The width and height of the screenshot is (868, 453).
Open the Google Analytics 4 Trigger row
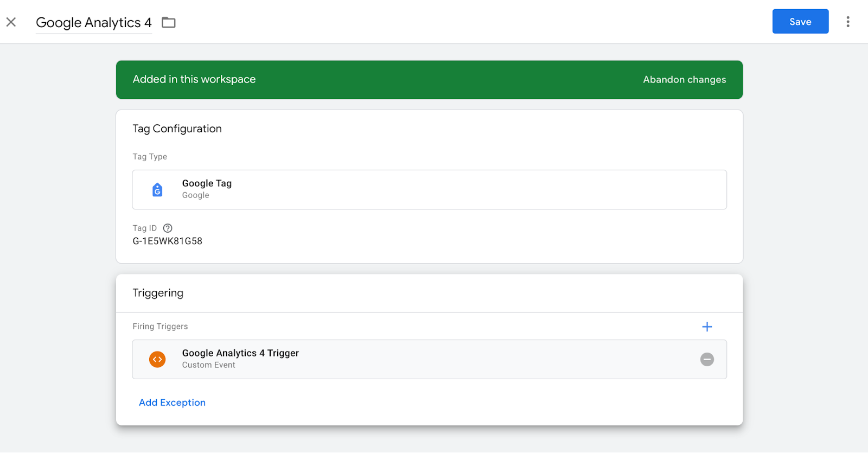pyautogui.click(x=429, y=359)
